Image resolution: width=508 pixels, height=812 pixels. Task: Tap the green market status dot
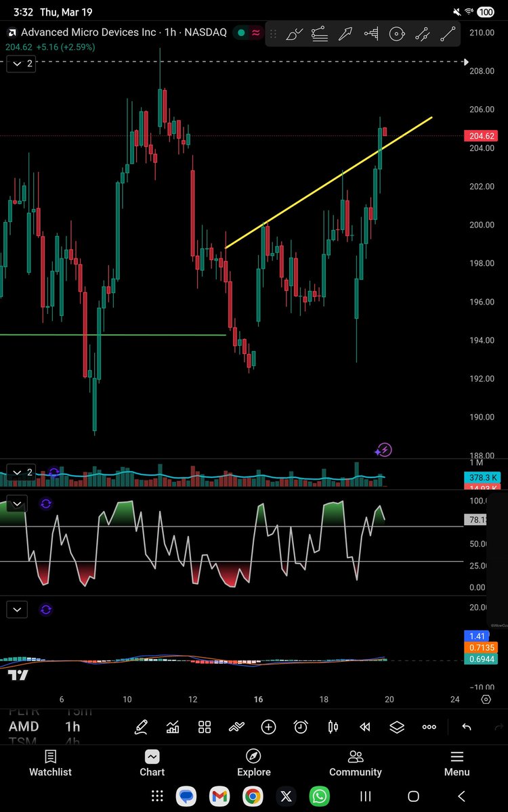click(240, 32)
